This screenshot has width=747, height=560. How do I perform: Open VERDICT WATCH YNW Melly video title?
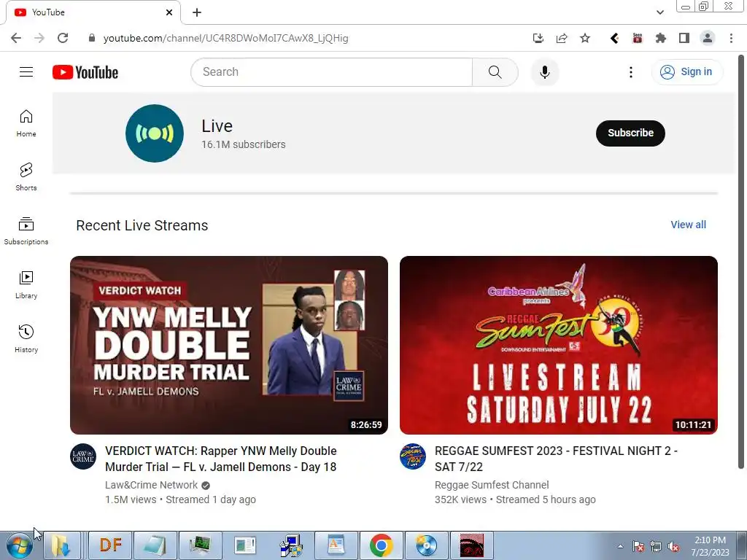[221, 459]
